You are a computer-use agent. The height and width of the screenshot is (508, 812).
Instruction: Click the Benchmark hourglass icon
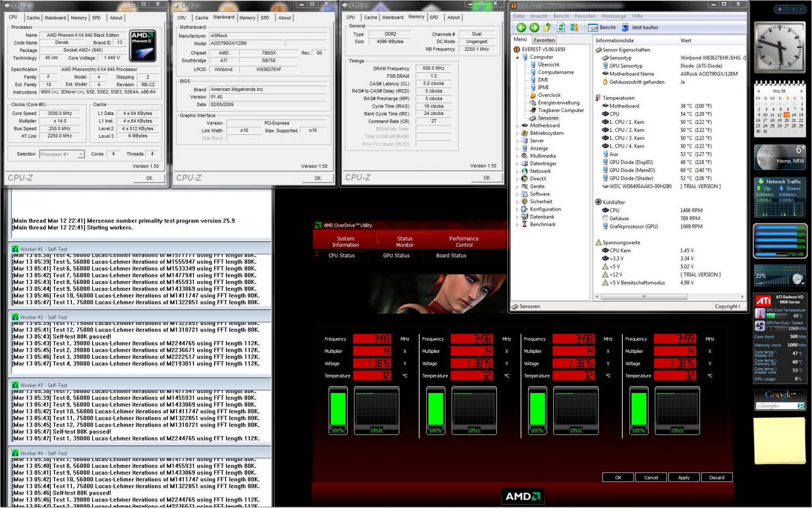[x=525, y=225]
